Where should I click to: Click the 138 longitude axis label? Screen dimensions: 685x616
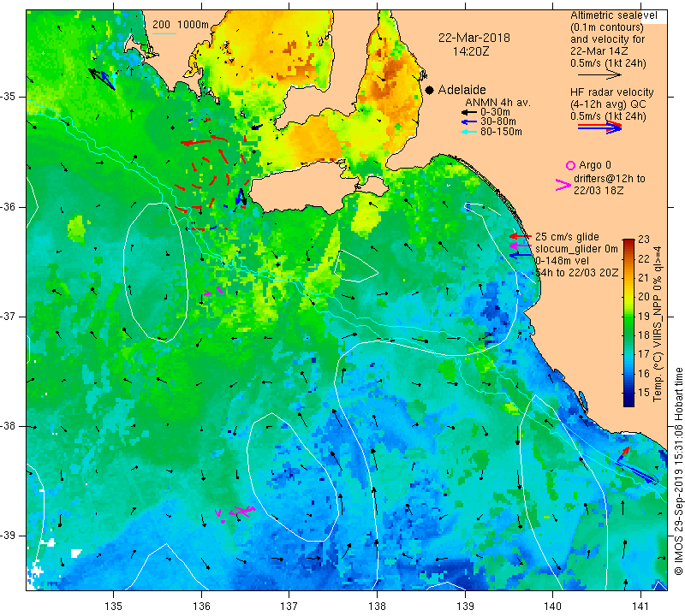point(377,606)
